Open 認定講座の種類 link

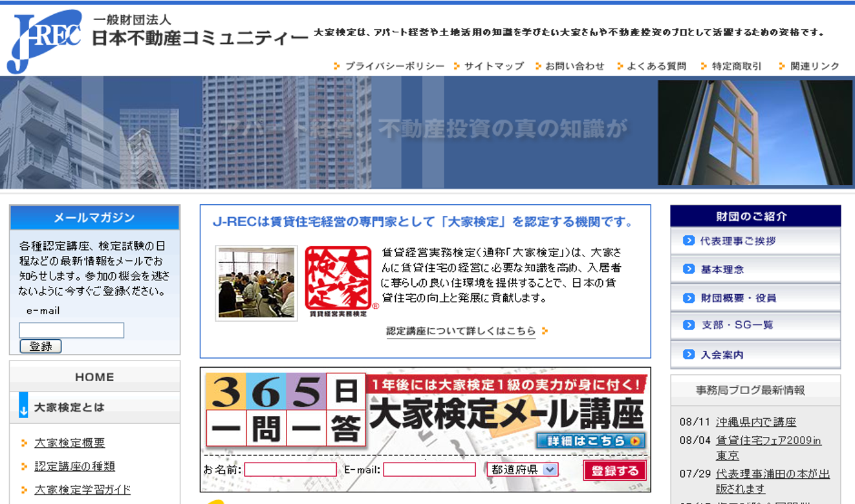74,467
